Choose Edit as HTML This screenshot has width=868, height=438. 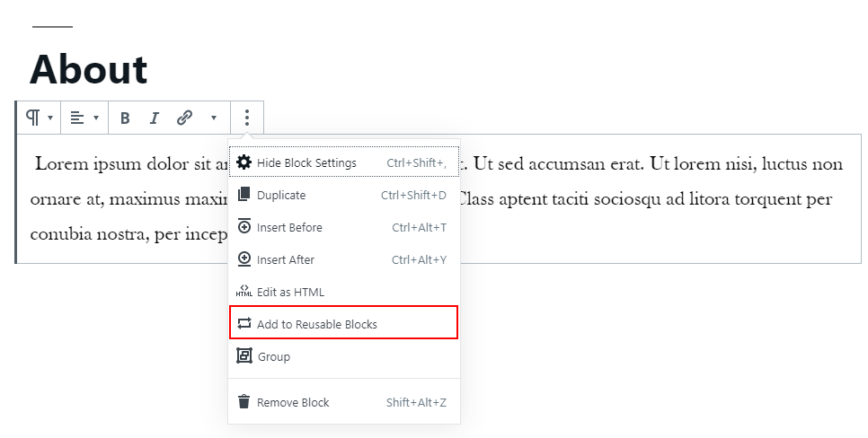click(x=344, y=292)
